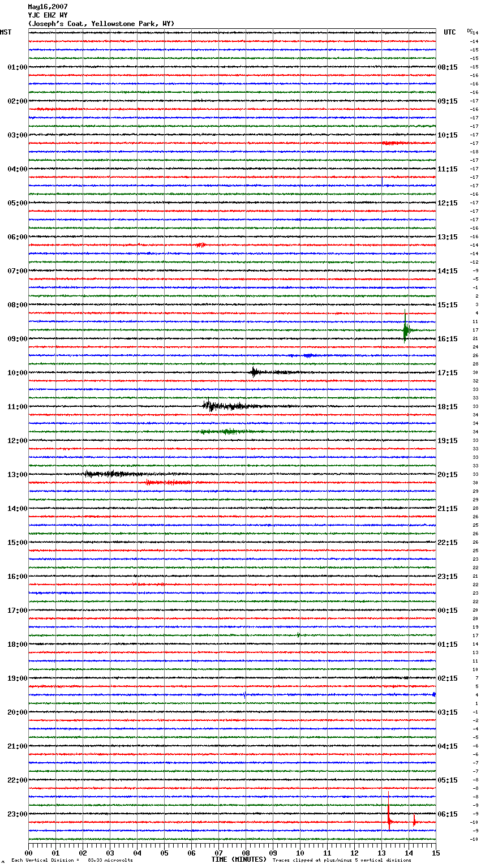Image resolution: width=481 pixels, height=868 pixels.
Task: Click the 15:15 UTC time label
Action: tap(448, 305)
